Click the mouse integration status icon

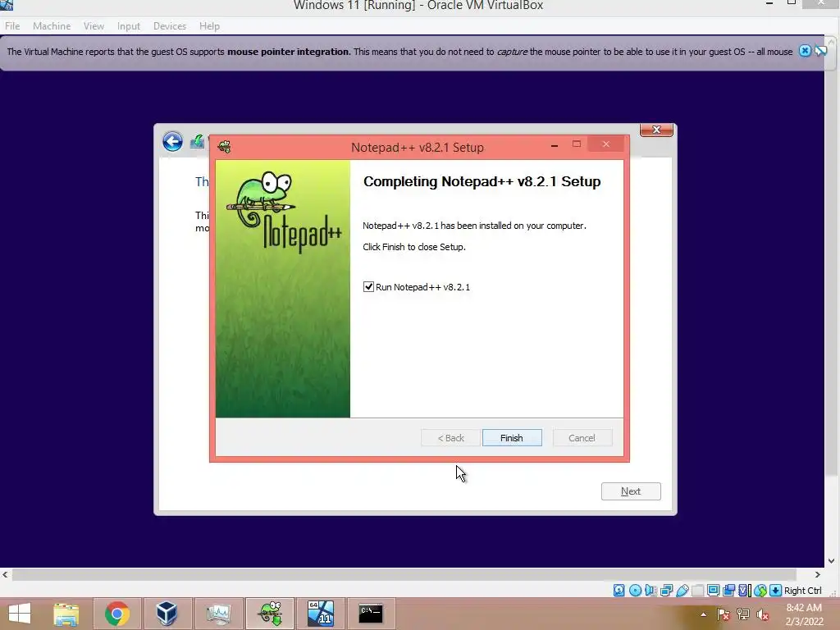click(x=760, y=591)
